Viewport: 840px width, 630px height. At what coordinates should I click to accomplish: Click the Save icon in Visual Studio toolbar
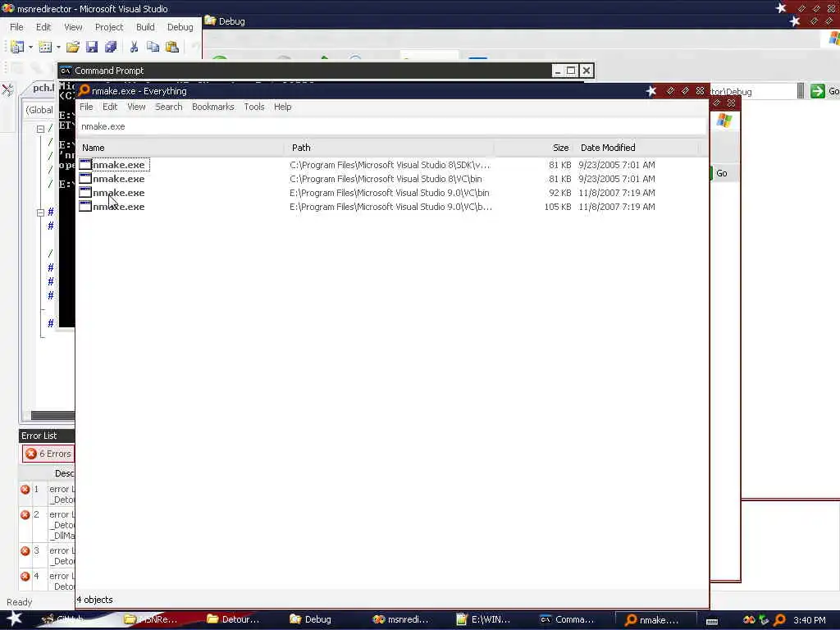pos(92,47)
